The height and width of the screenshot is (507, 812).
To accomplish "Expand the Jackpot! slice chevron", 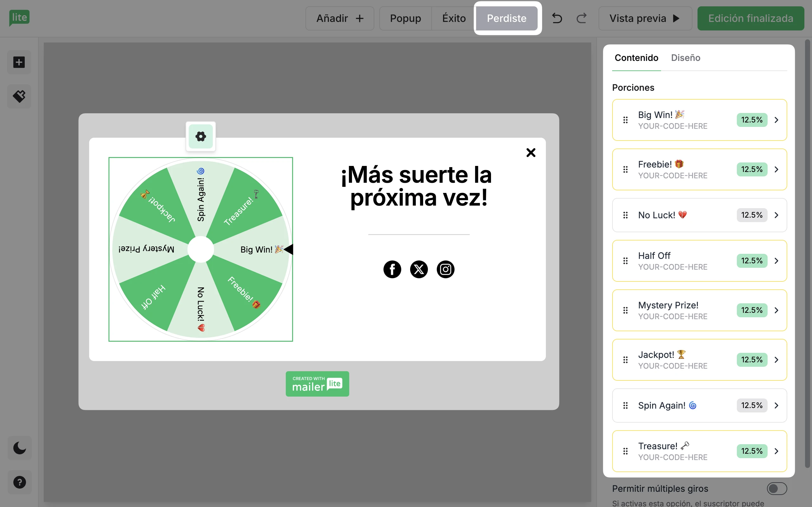I will click(776, 360).
